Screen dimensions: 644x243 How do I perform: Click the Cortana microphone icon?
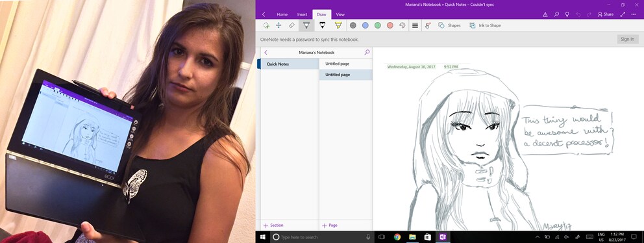tap(368, 237)
